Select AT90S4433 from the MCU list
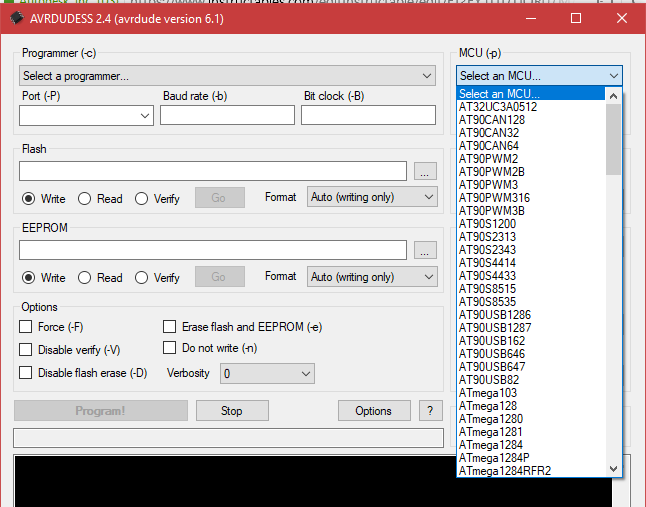The width and height of the screenshot is (646, 507). pyautogui.click(x=531, y=276)
